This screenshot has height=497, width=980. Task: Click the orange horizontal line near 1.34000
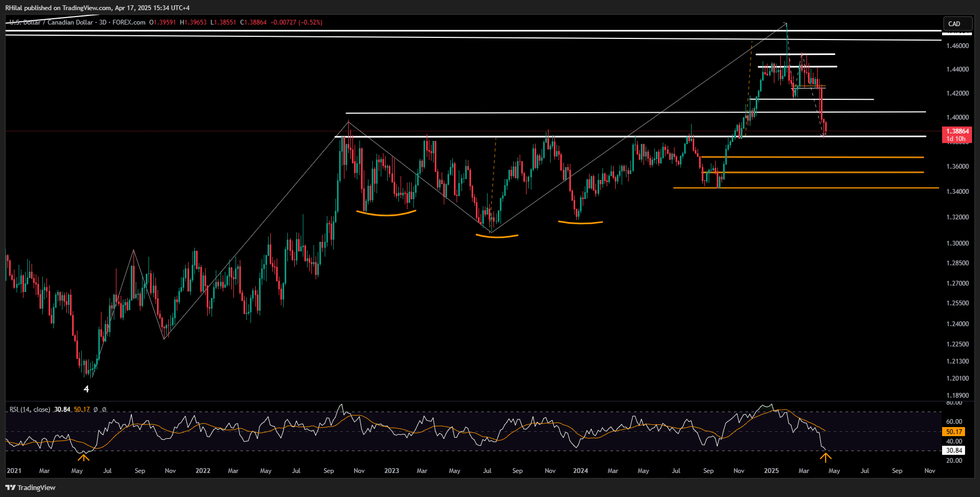[x=801, y=188]
